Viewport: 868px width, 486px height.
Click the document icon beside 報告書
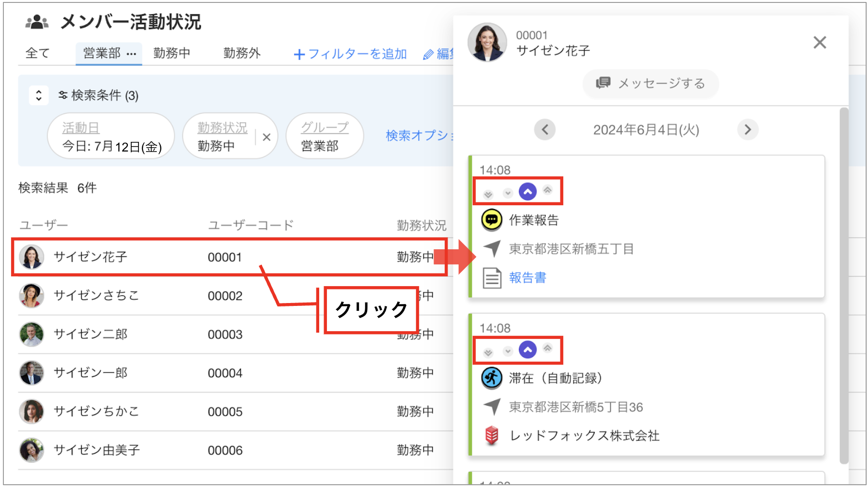click(x=492, y=278)
